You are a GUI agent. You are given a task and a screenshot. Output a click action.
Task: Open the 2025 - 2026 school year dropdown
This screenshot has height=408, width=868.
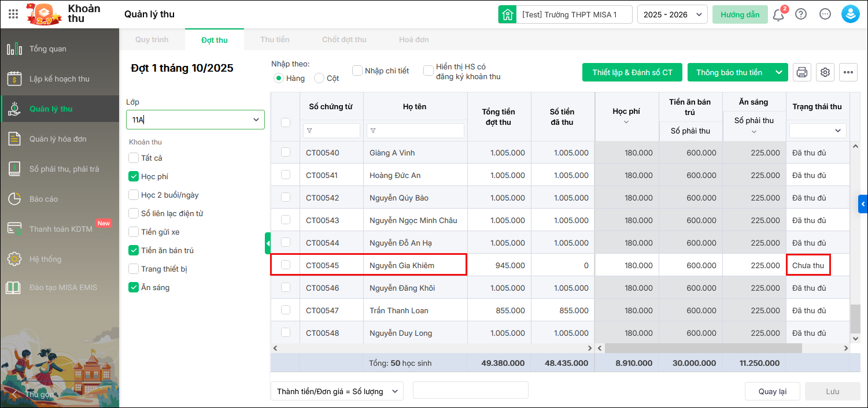[x=672, y=14]
